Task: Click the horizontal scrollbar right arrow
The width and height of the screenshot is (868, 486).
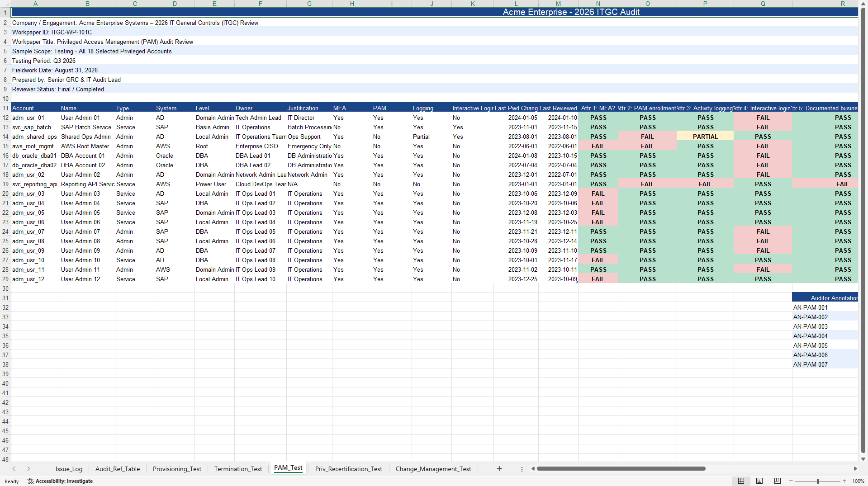Action: [x=855, y=469]
